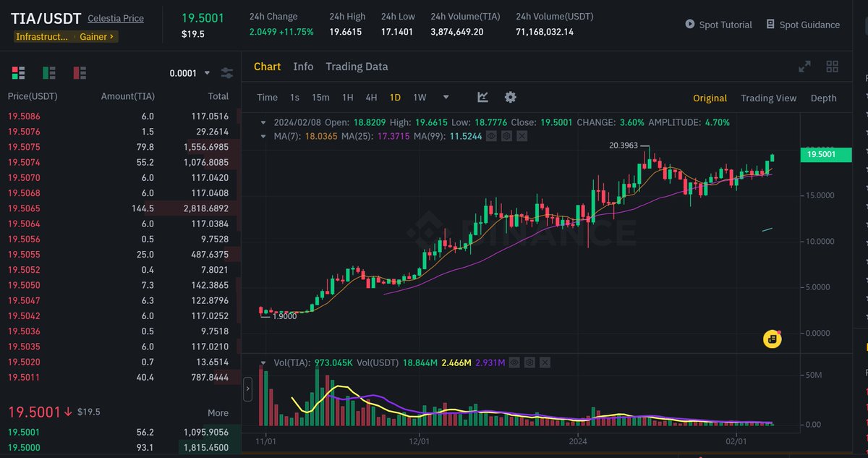Image resolution: width=868 pixels, height=458 pixels.
Task: Click buy order at price 19.5000
Action: [121, 447]
